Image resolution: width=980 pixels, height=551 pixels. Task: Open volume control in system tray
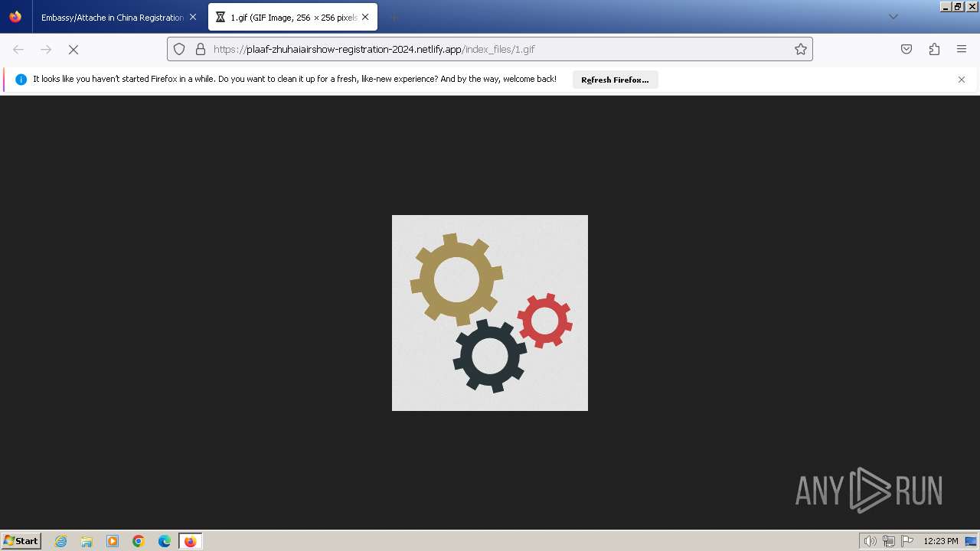point(870,541)
